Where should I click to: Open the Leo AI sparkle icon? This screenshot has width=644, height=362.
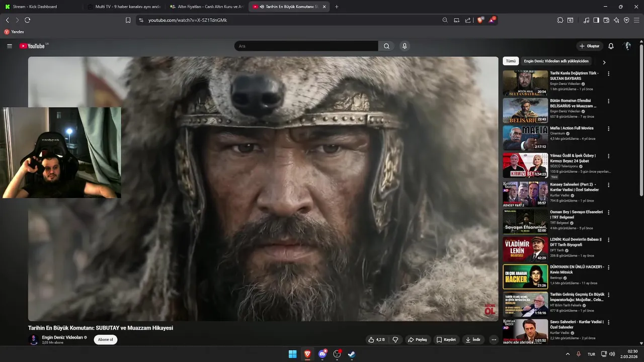point(616,20)
